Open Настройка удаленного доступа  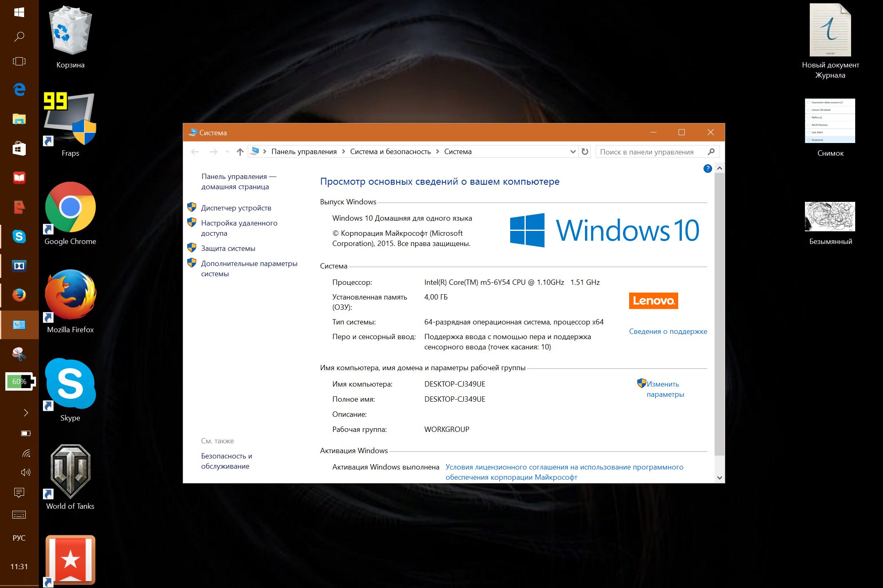pos(239,228)
